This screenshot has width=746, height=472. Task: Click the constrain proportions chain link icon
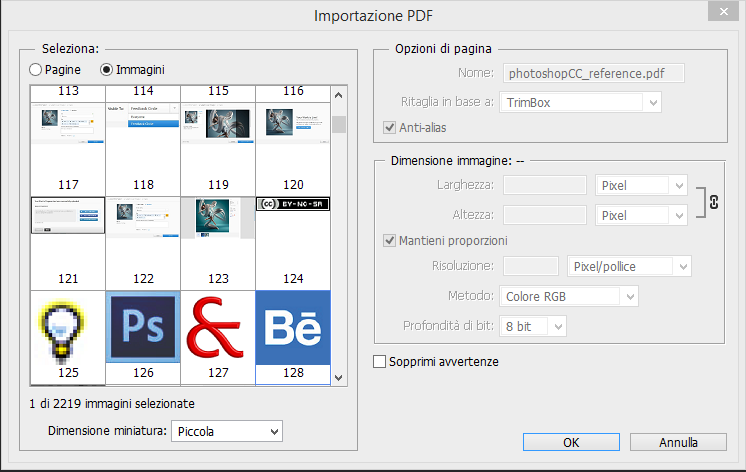[714, 202]
